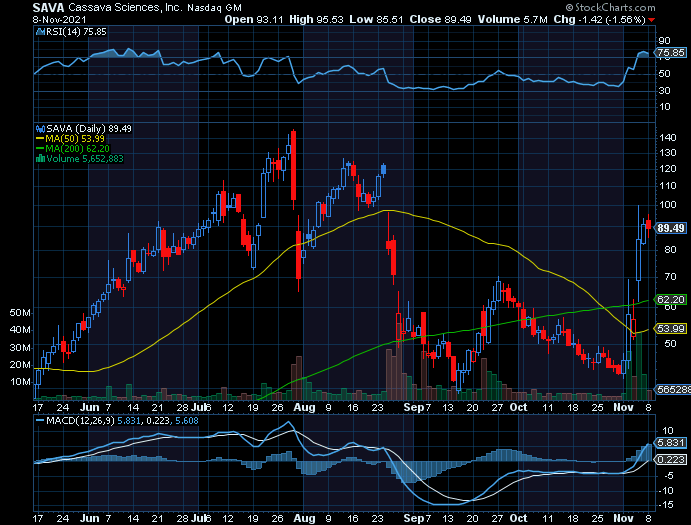Click the RSI(14) legend line icon
Viewport: 691px width, 525px height.
pos(40,32)
